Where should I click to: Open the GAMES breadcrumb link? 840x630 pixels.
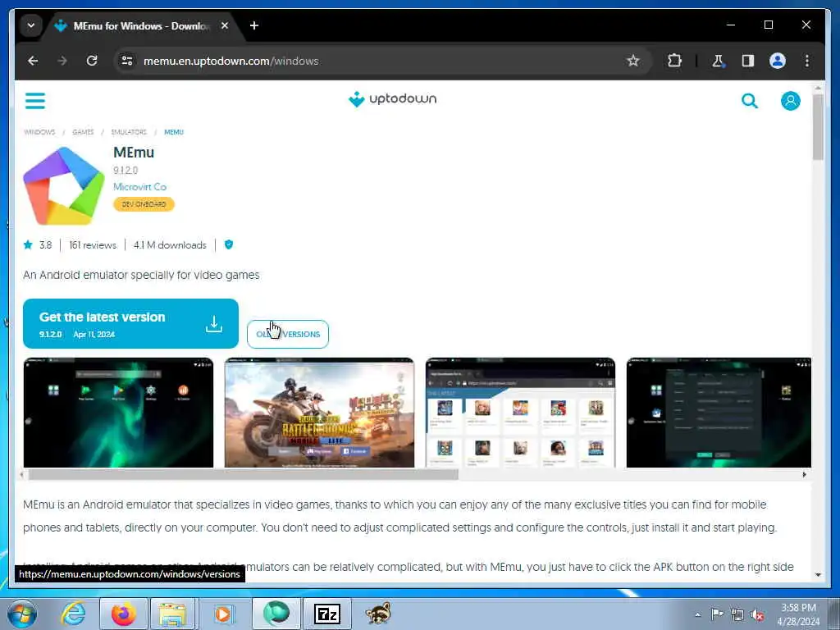[x=83, y=132]
